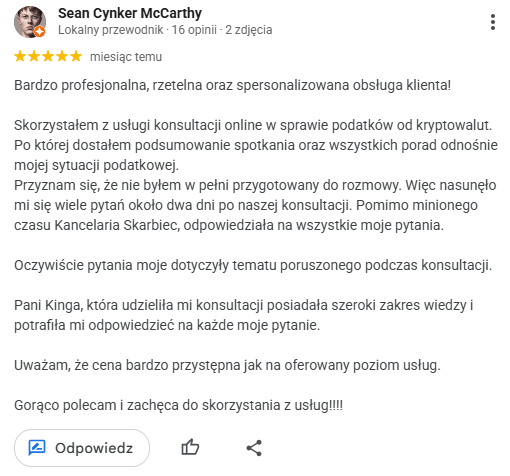Like the review with thumbs-up icon
The height and width of the screenshot is (476, 510).
coord(190,447)
